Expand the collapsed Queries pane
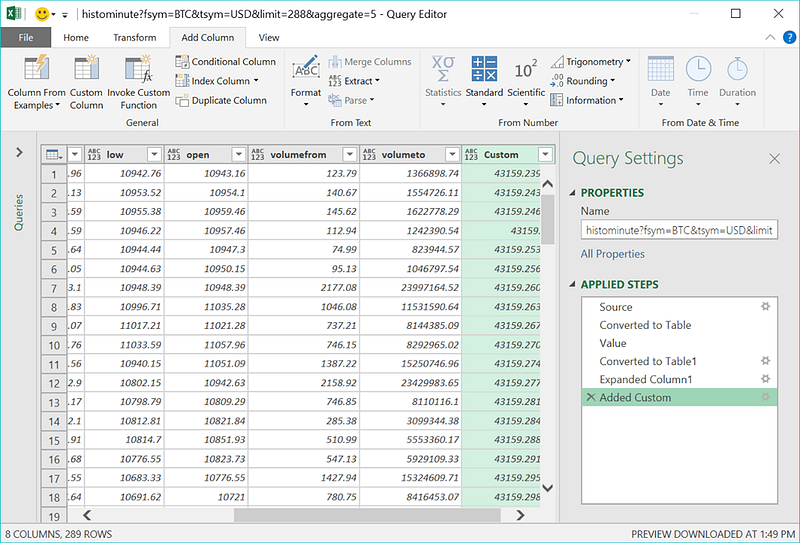The image size is (800, 543). click(x=18, y=153)
